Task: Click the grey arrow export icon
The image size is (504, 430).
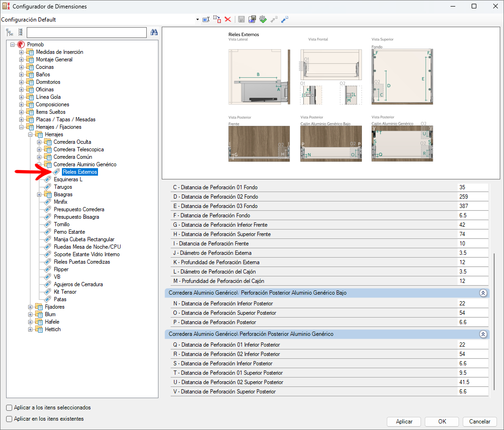Action: (274, 20)
